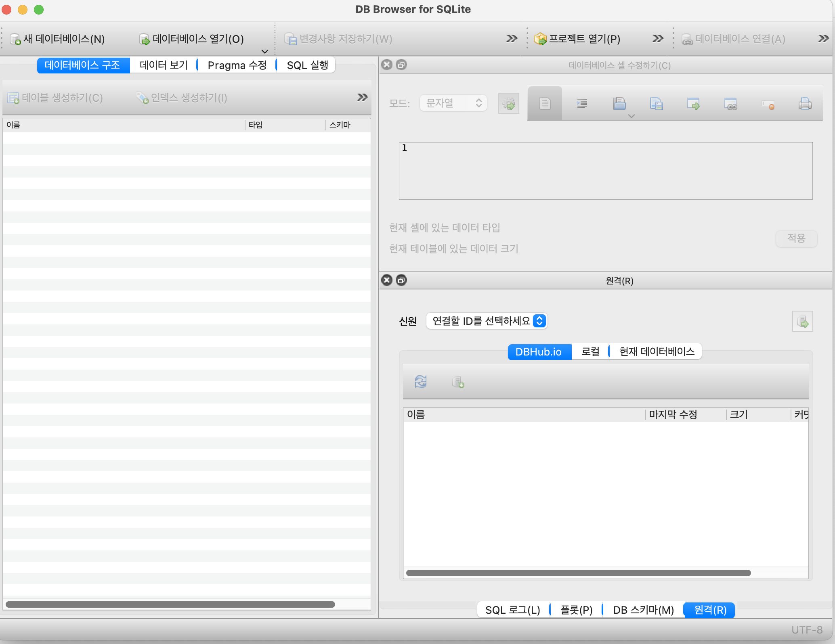Click the push database icon beside refresh
835x644 pixels.
(x=458, y=382)
